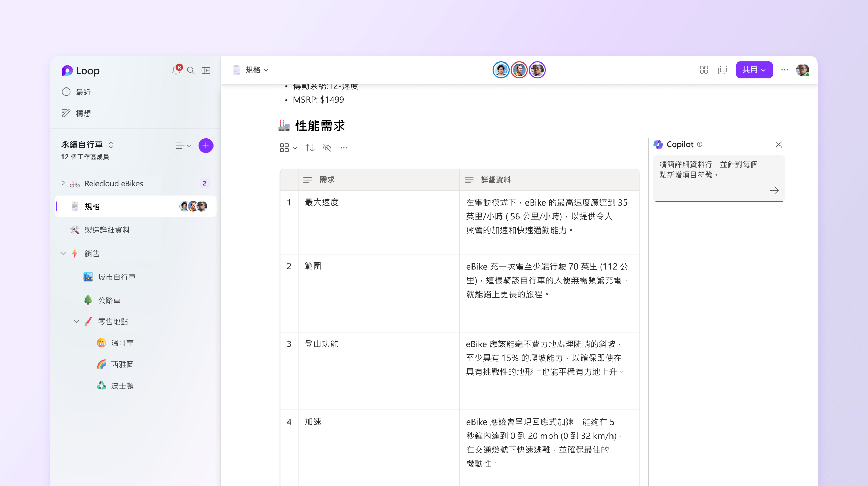This screenshot has width=868, height=486.
Task: Open table more options ellipsis
Action: 344,148
